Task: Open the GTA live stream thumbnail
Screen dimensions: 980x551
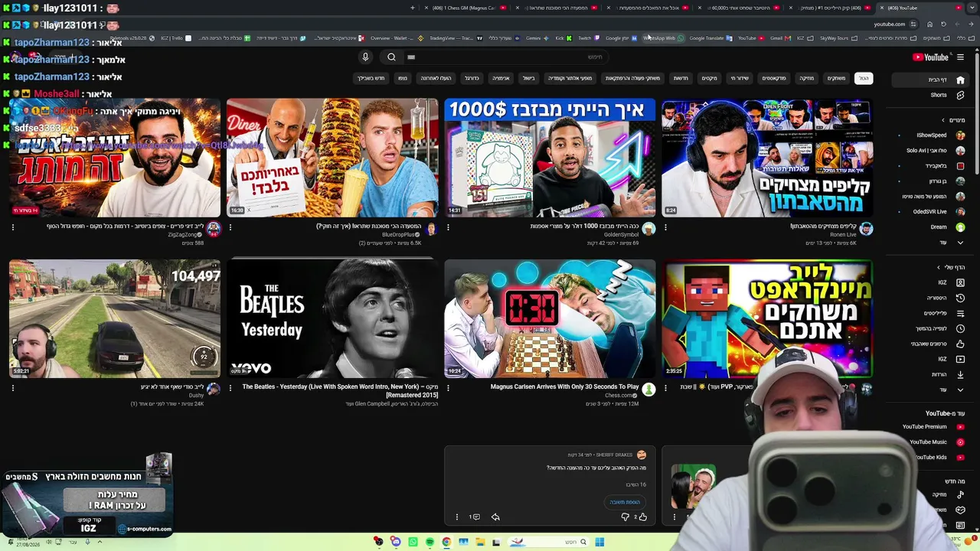Action: point(115,318)
